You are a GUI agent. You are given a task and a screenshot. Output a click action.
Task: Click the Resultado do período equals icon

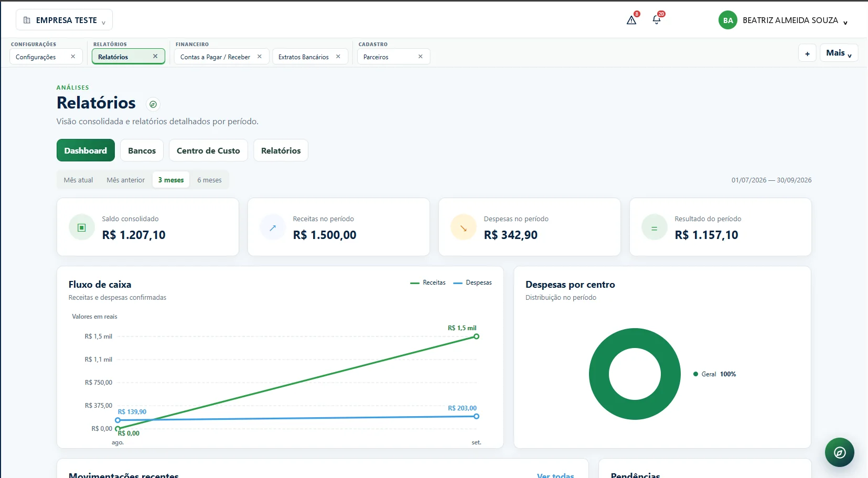[x=655, y=227]
